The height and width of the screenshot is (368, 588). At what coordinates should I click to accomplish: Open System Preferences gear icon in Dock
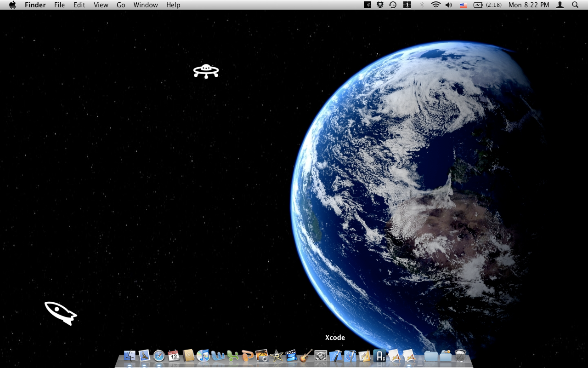point(321,356)
